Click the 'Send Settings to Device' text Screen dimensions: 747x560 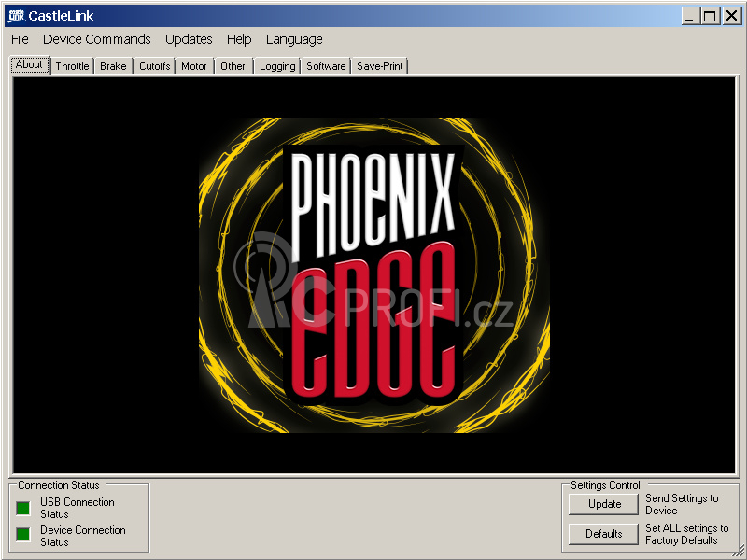[682, 504]
